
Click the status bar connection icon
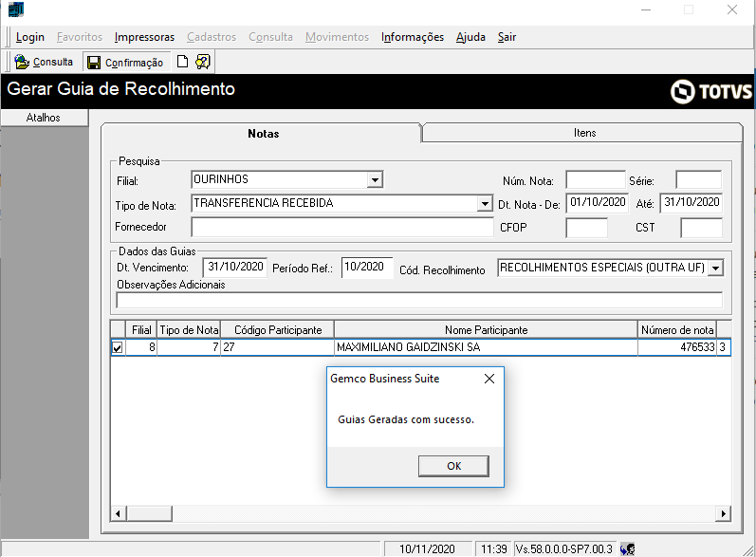tap(627, 548)
